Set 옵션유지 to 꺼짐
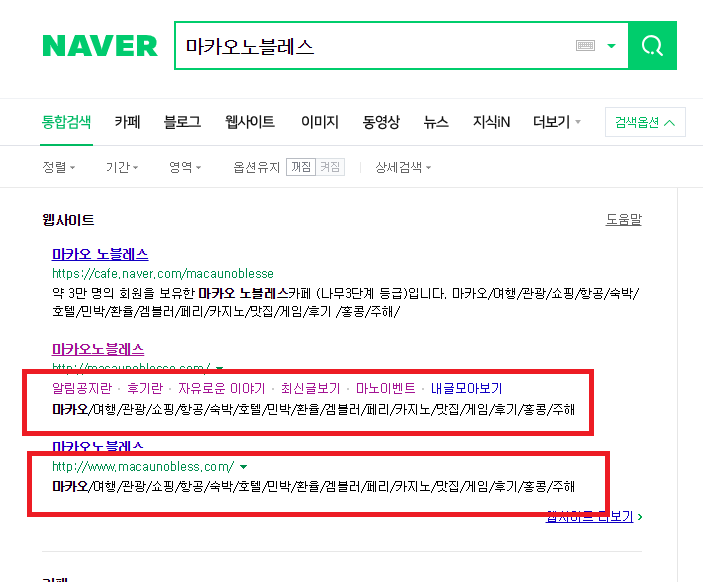 [301, 167]
